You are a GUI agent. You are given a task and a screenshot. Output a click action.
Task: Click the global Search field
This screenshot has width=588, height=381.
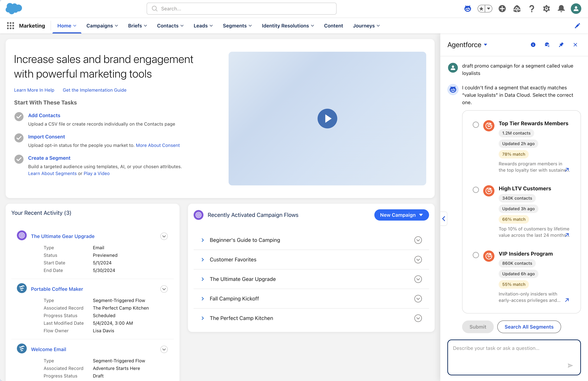(x=241, y=9)
